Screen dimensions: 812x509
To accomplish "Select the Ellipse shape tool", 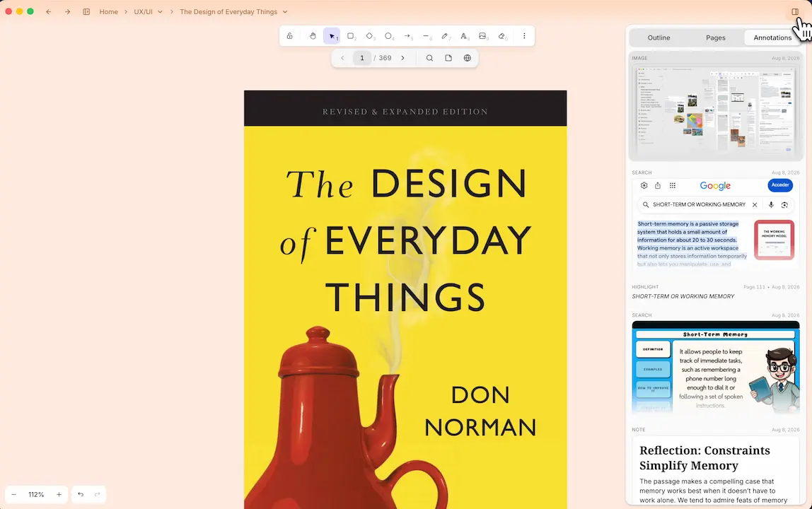I will point(388,36).
